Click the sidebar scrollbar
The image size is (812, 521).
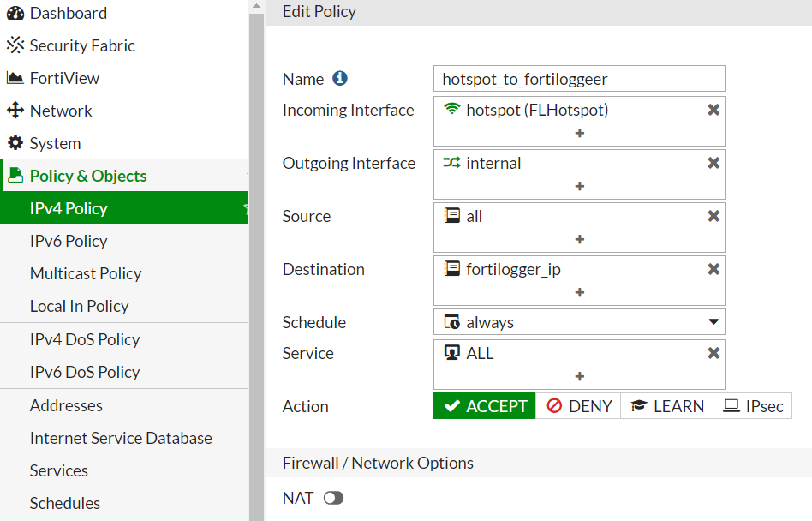[256, 266]
